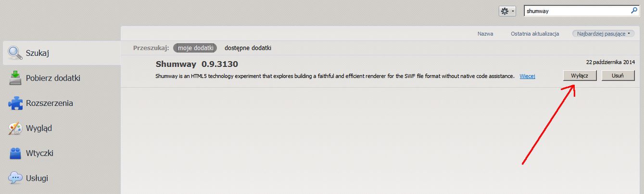Sort by Ostatnia aktualizacja

click(x=535, y=34)
